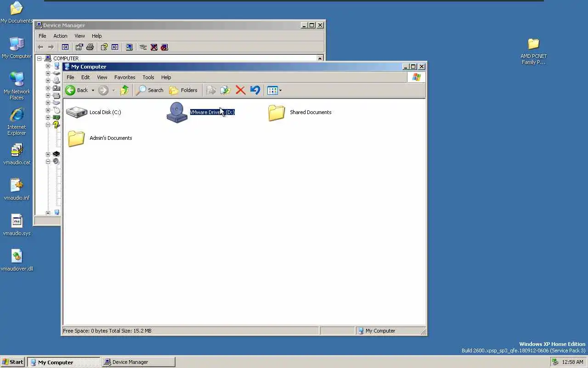Select My Network Places desktop icon

click(x=17, y=86)
